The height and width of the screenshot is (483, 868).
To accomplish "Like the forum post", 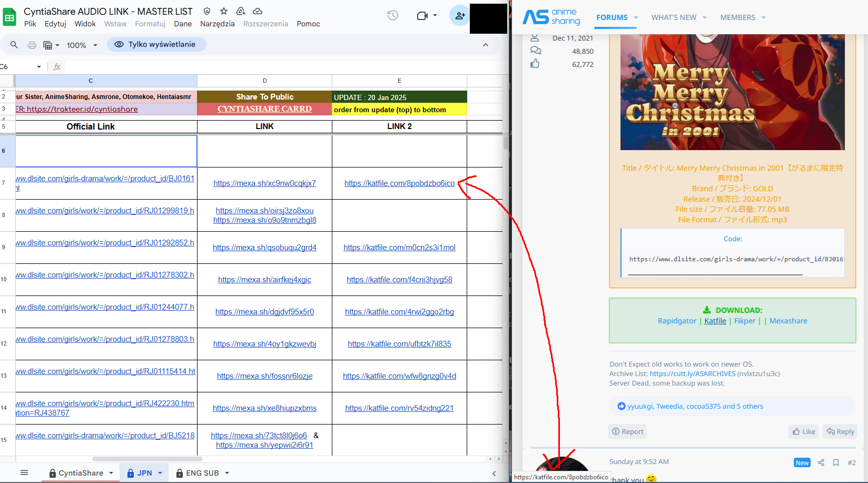I will (x=804, y=431).
